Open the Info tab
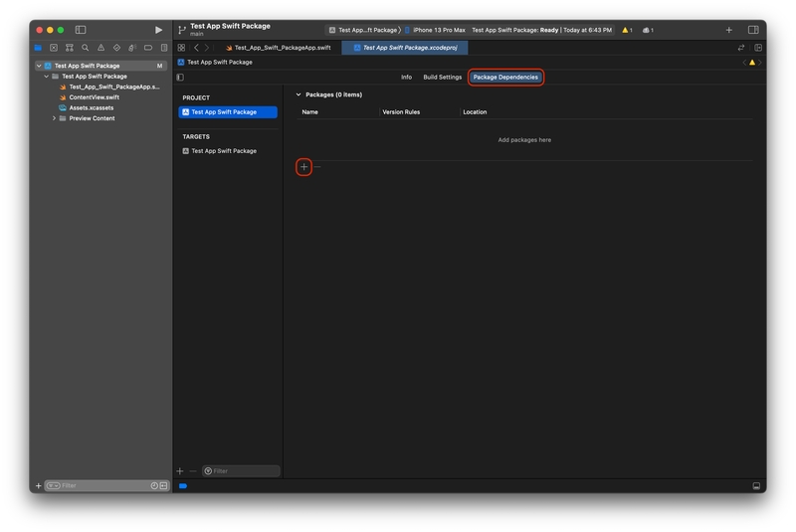 click(x=406, y=77)
